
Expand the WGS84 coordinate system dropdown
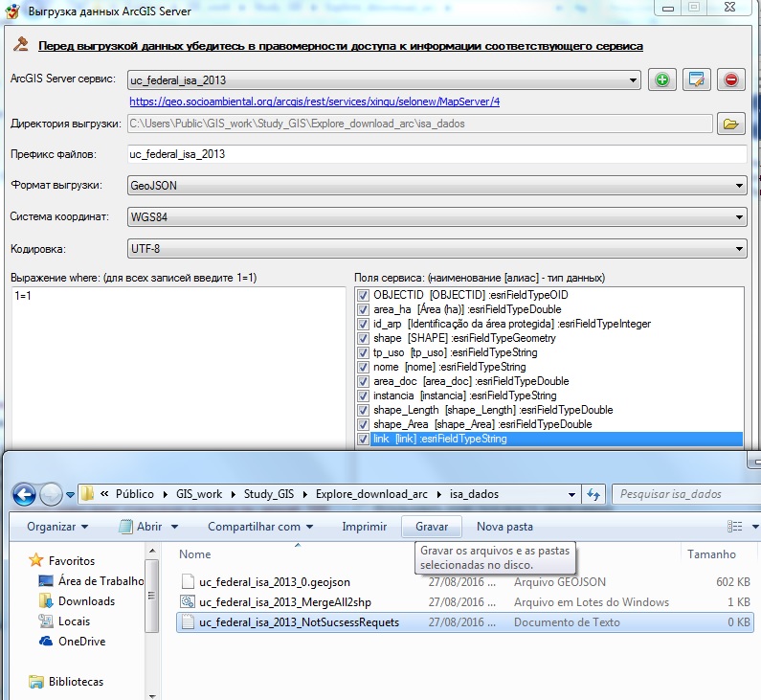click(436, 217)
